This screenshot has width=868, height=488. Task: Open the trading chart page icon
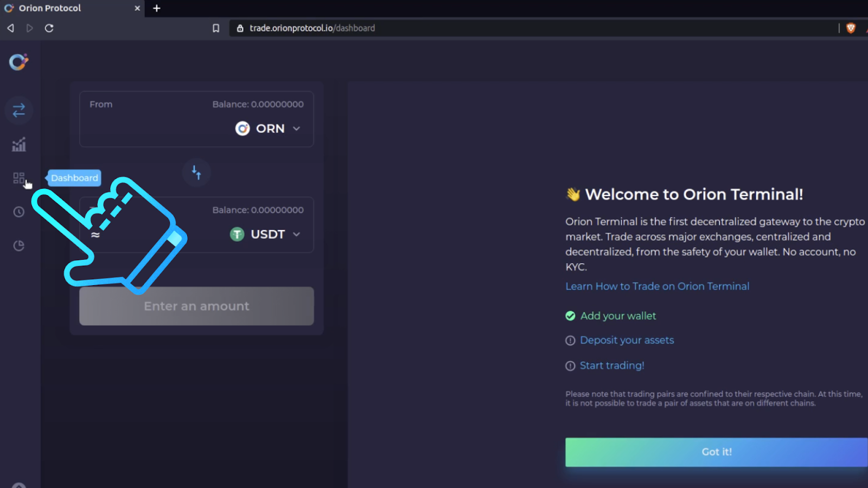tap(19, 144)
